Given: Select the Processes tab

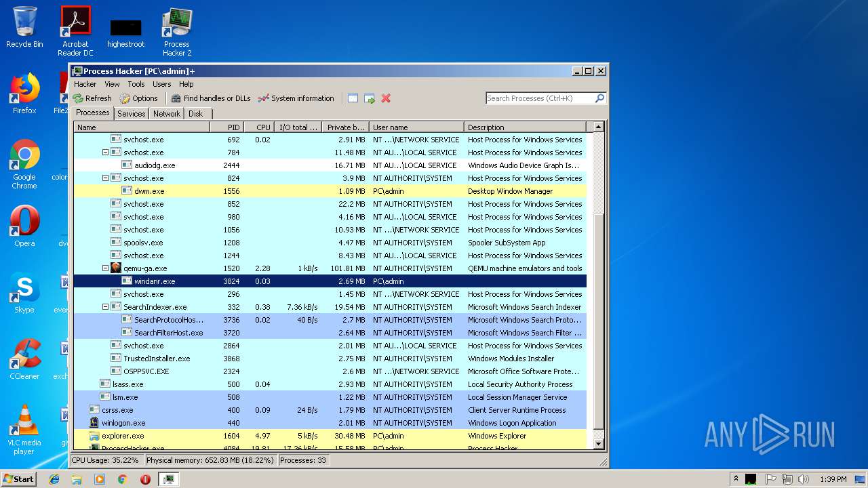Looking at the screenshot, I should tap(93, 113).
